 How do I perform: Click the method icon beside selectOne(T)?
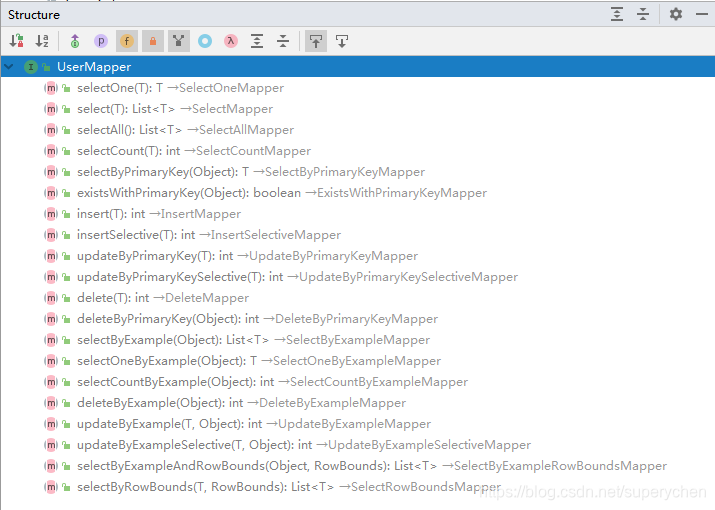pos(51,88)
